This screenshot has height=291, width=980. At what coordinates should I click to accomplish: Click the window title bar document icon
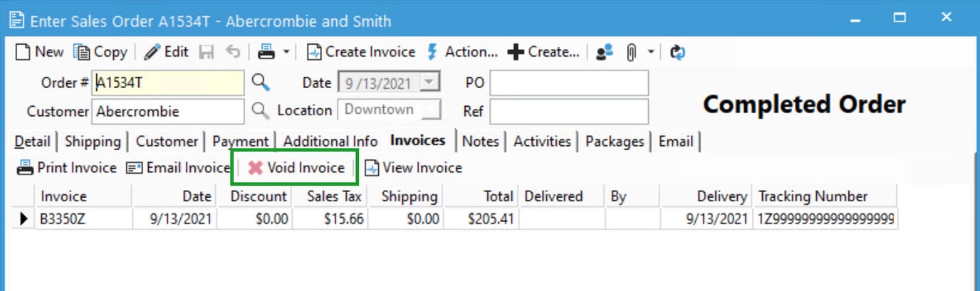[x=16, y=21]
